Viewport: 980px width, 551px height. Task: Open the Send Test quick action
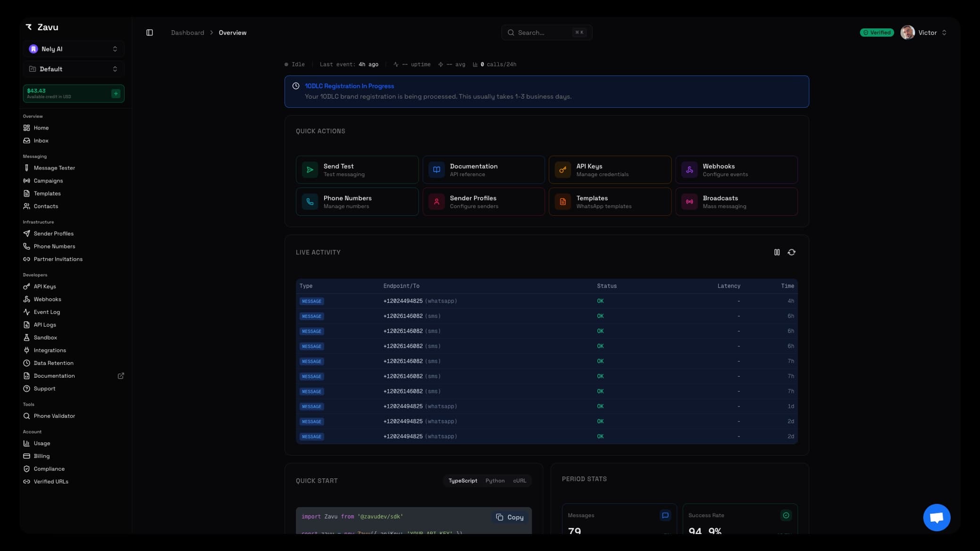pyautogui.click(x=357, y=170)
